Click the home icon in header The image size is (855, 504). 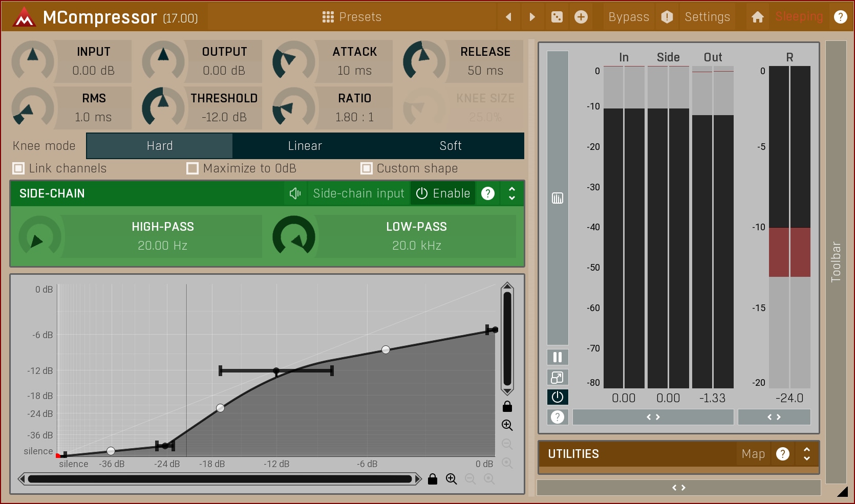[757, 17]
